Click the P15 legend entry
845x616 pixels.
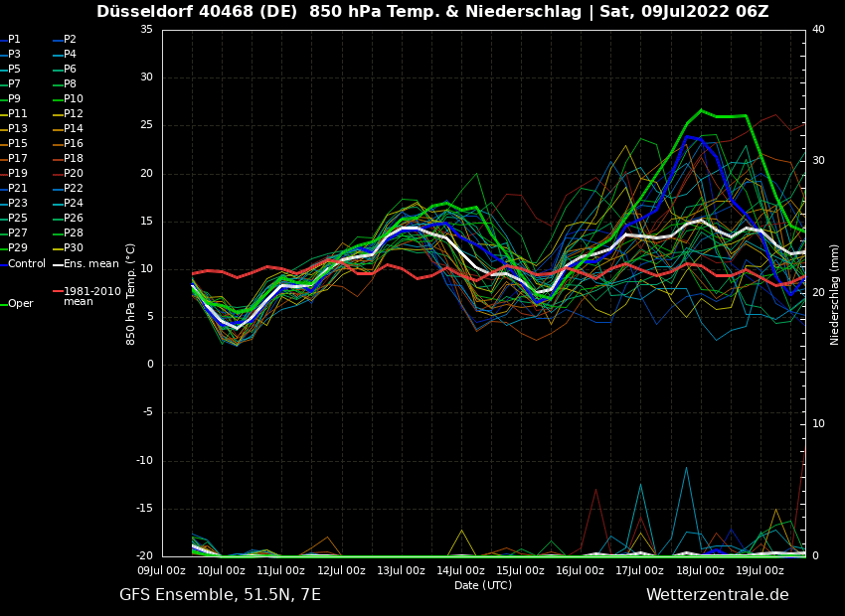pos(18,144)
